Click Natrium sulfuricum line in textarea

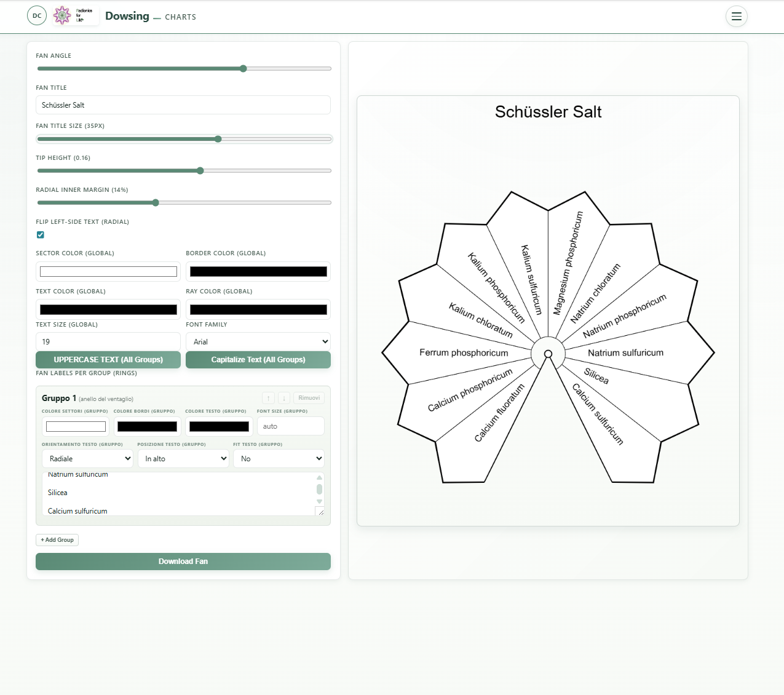(x=78, y=475)
